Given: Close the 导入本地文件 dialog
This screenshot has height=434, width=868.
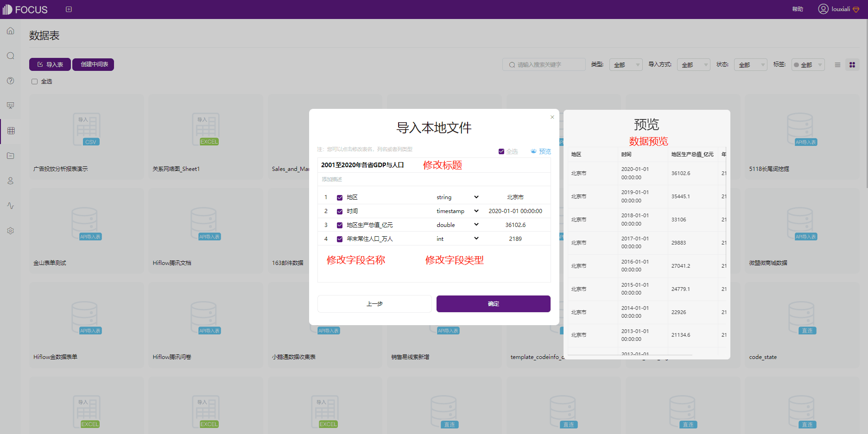Looking at the screenshot, I should click(552, 117).
